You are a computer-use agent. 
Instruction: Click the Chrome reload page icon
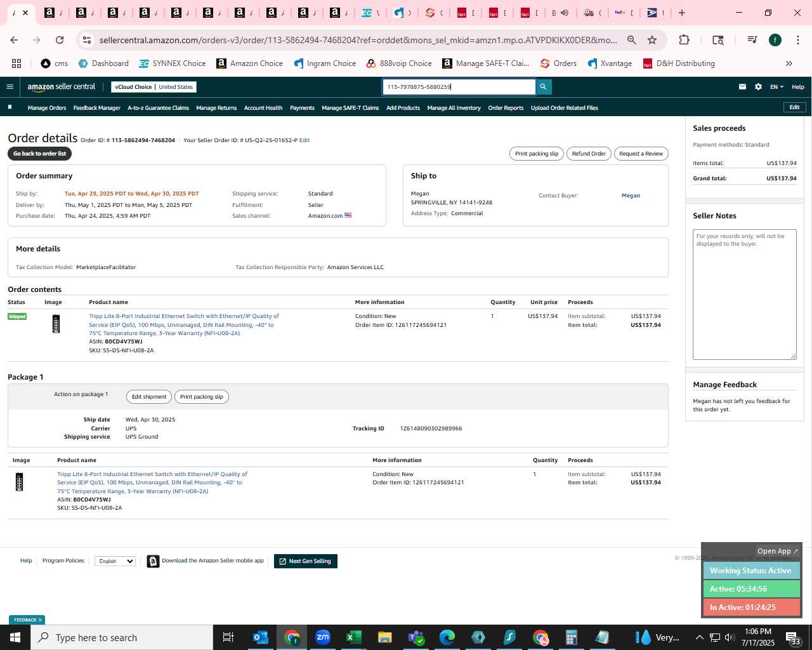click(x=60, y=40)
